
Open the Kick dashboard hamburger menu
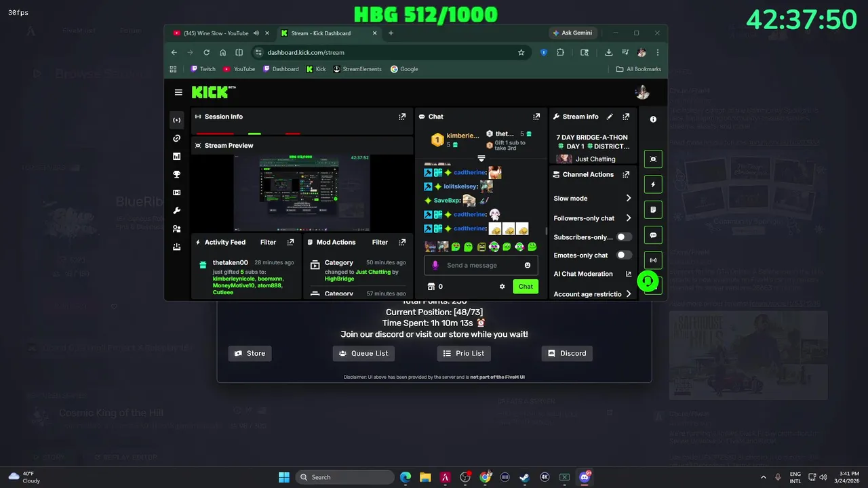[x=178, y=92]
